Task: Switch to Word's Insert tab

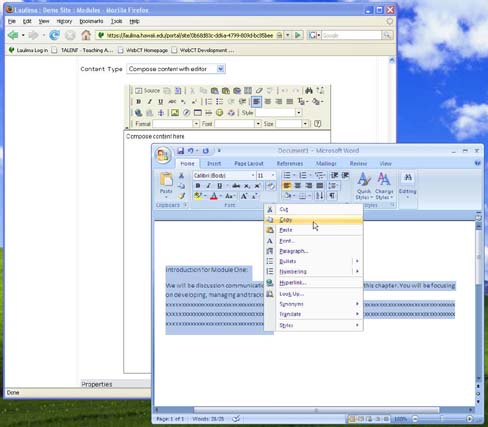Action: pyautogui.click(x=214, y=163)
